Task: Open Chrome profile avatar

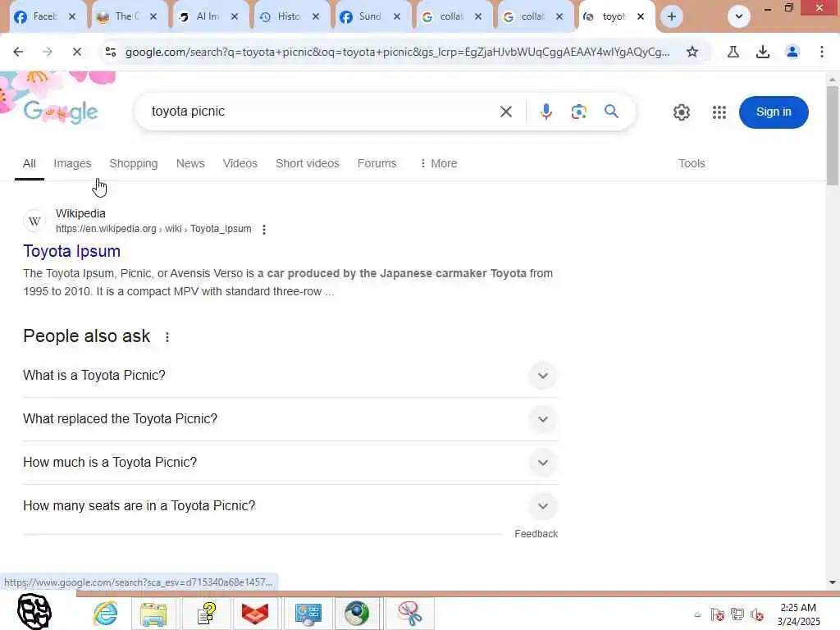Action: [x=792, y=52]
